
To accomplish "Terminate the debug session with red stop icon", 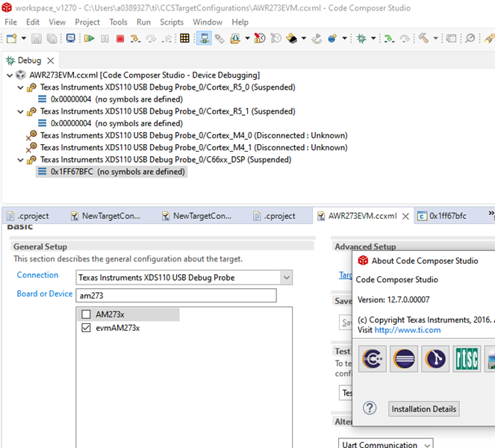I will click(x=120, y=39).
